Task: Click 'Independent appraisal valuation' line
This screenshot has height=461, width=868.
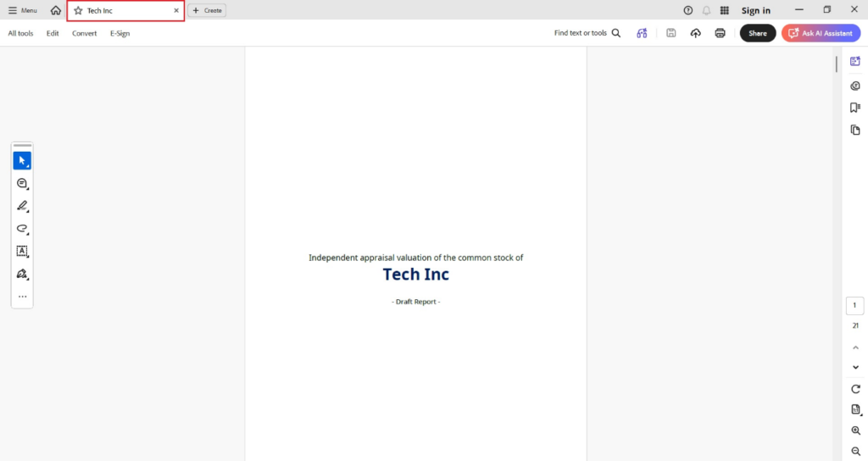Action: [415, 258]
